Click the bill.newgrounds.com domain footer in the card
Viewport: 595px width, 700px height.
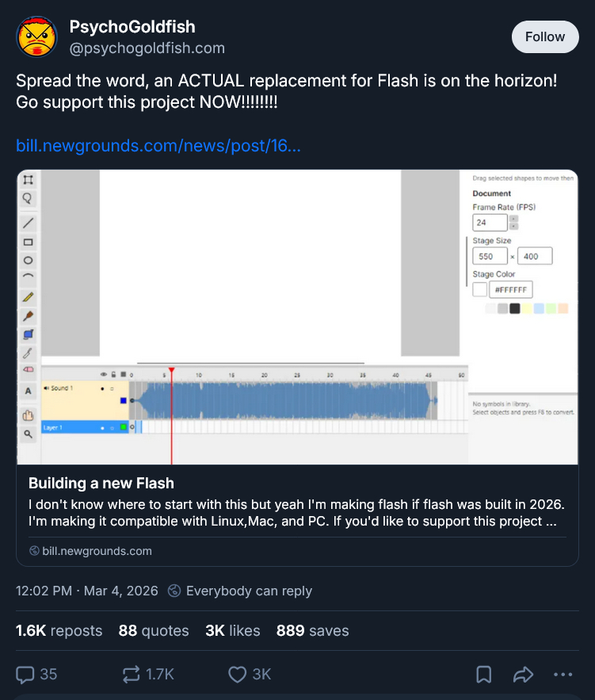97,551
